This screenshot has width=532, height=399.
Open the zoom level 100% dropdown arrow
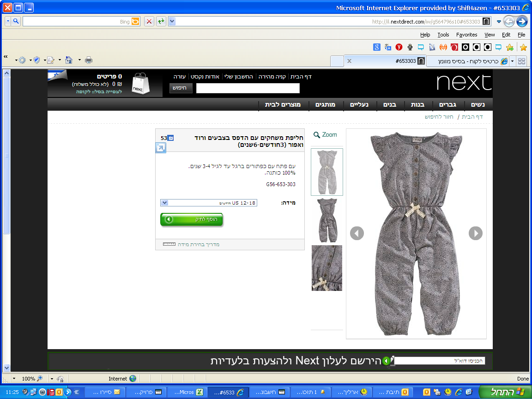tap(14, 379)
